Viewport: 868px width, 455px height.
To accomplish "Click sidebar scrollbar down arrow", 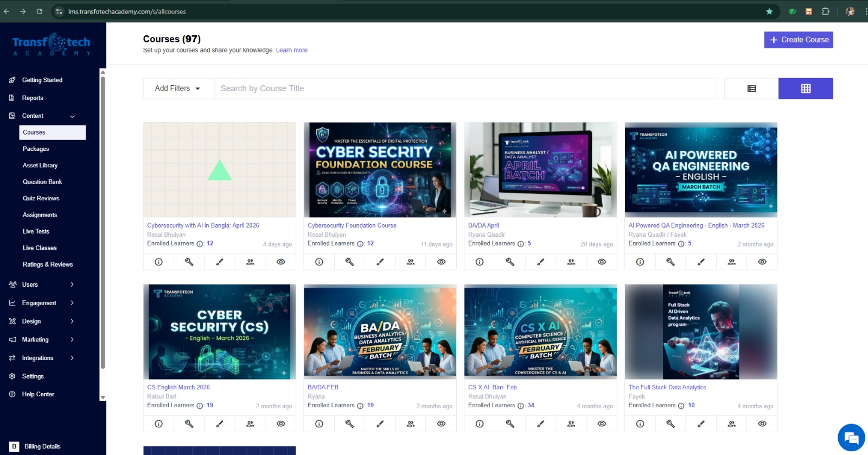I will pos(103,397).
